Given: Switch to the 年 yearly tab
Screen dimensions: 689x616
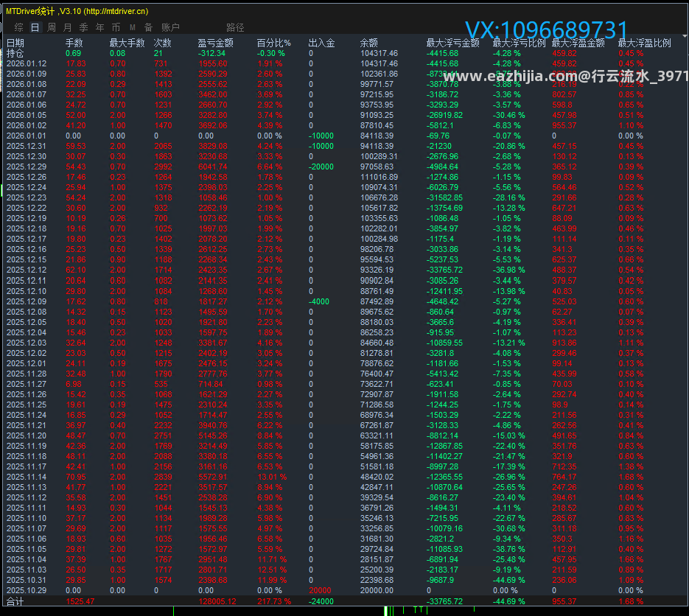Looking at the screenshot, I should [99, 28].
